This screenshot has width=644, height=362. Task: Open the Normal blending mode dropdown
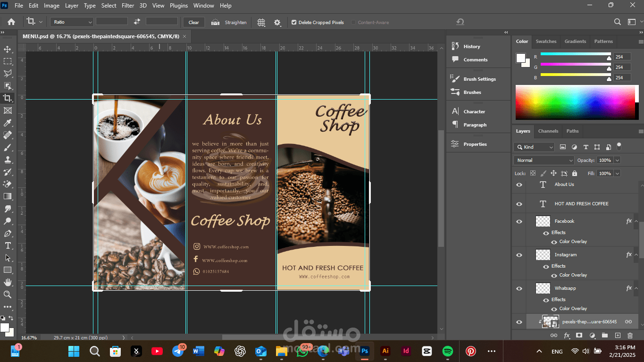(x=544, y=160)
